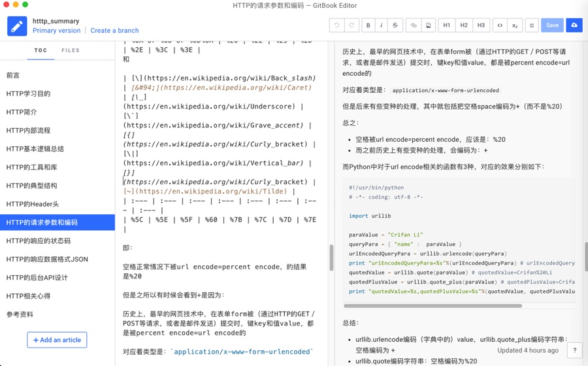Image resolution: width=588 pixels, height=366 pixels.
Task: Switch to the FILES tab
Action: tap(71, 50)
